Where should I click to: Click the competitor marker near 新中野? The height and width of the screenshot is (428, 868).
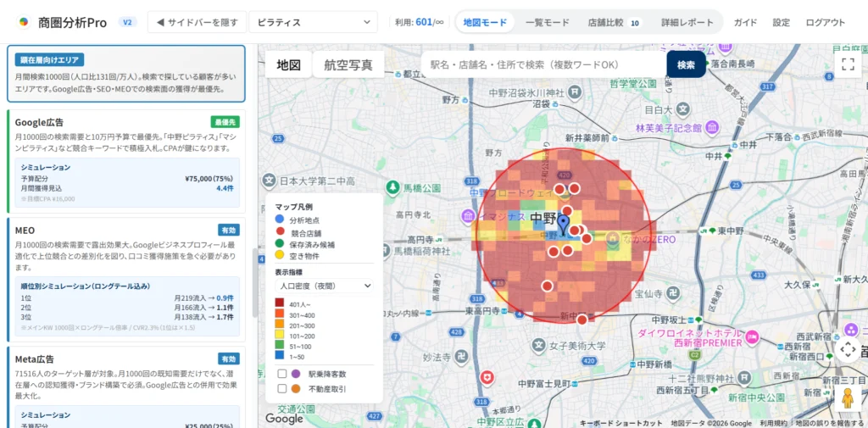tap(581, 320)
